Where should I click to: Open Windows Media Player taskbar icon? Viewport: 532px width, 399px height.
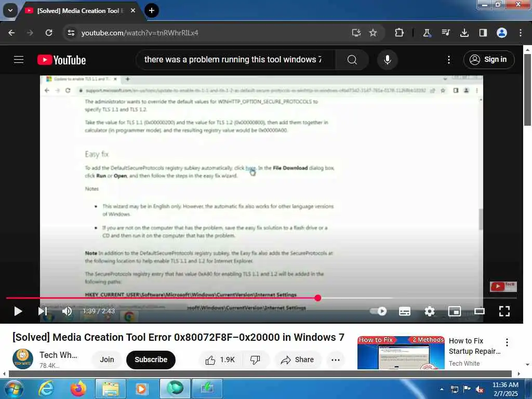point(141,389)
